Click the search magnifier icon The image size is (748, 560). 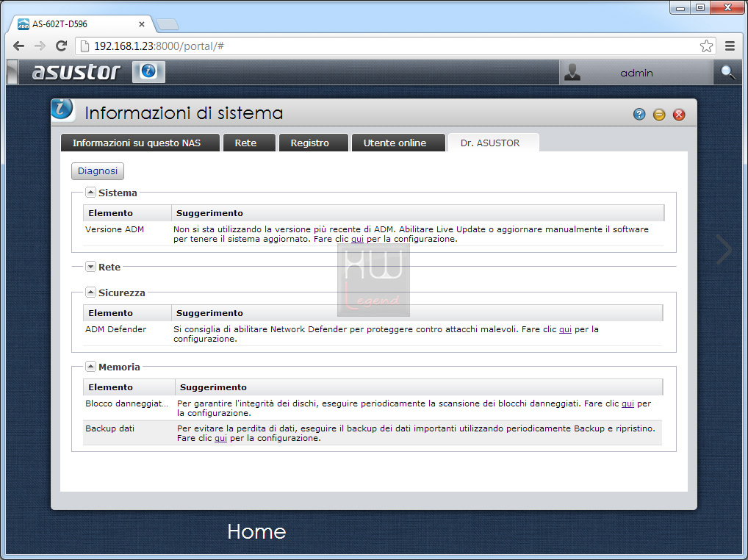pyautogui.click(x=727, y=73)
